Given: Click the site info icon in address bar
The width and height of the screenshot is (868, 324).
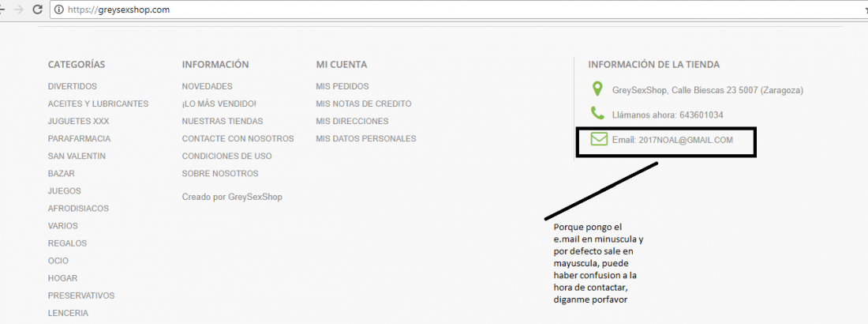Looking at the screenshot, I should point(59,9).
